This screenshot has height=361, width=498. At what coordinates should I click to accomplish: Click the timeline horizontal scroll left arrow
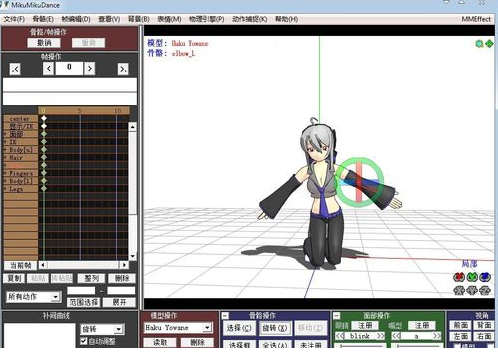[x=43, y=265]
